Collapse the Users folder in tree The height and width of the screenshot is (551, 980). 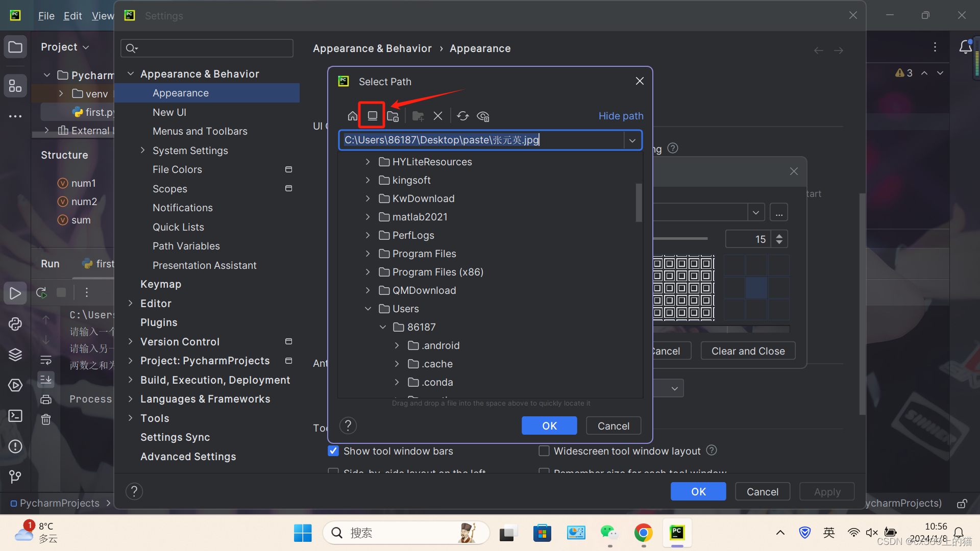367,309
